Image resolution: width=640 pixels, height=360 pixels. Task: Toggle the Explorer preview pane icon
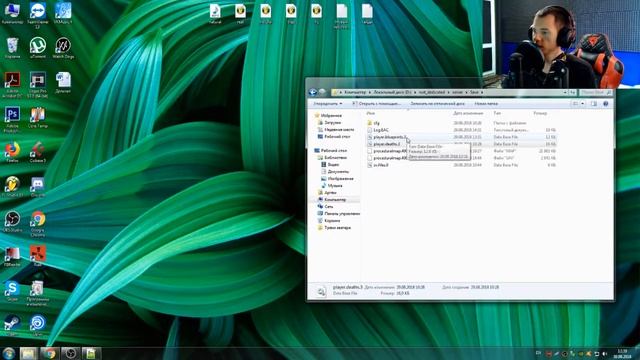(x=594, y=104)
